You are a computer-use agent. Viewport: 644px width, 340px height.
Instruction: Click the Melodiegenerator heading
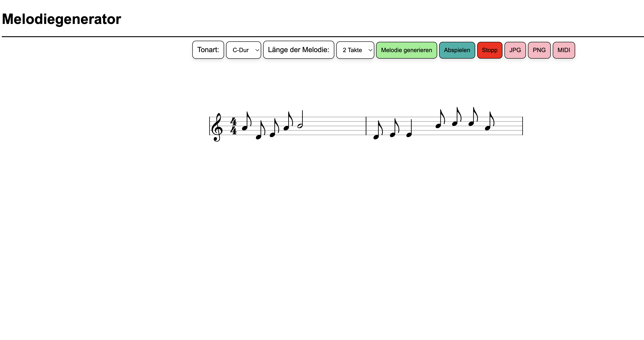pos(61,19)
